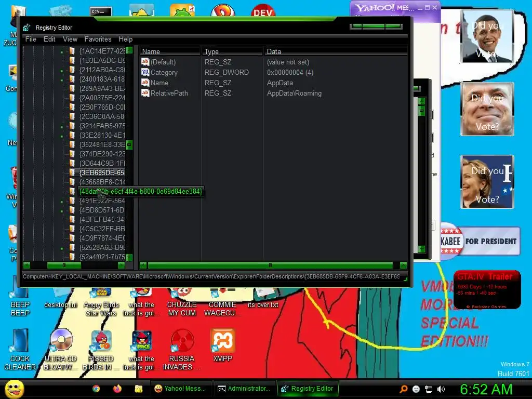
Task: Sort values by the Name column header
Action: pos(170,51)
